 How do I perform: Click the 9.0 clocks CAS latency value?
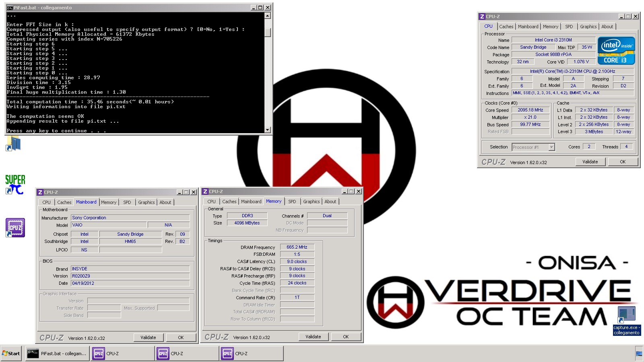[x=297, y=261]
